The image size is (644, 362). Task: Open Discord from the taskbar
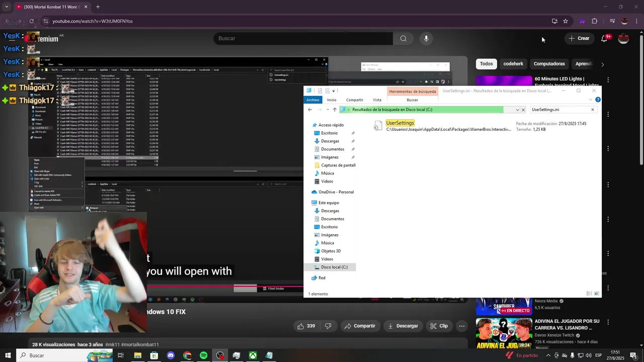171,355
